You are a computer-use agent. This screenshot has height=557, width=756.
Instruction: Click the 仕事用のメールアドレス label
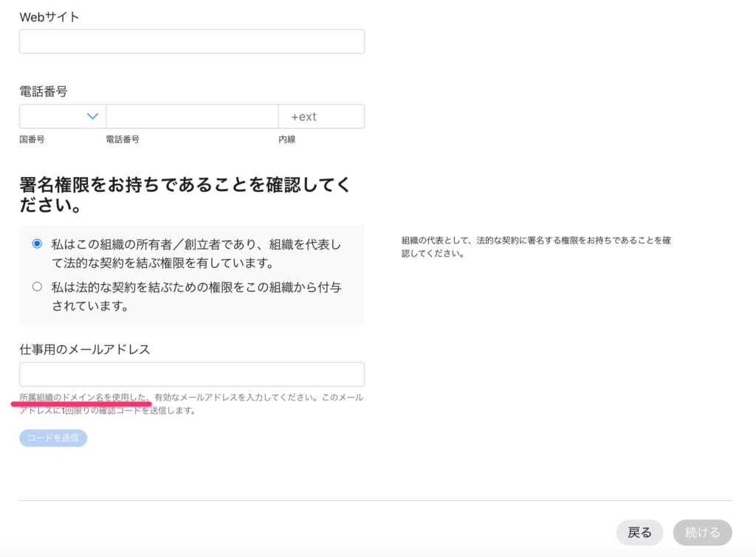coord(85,349)
